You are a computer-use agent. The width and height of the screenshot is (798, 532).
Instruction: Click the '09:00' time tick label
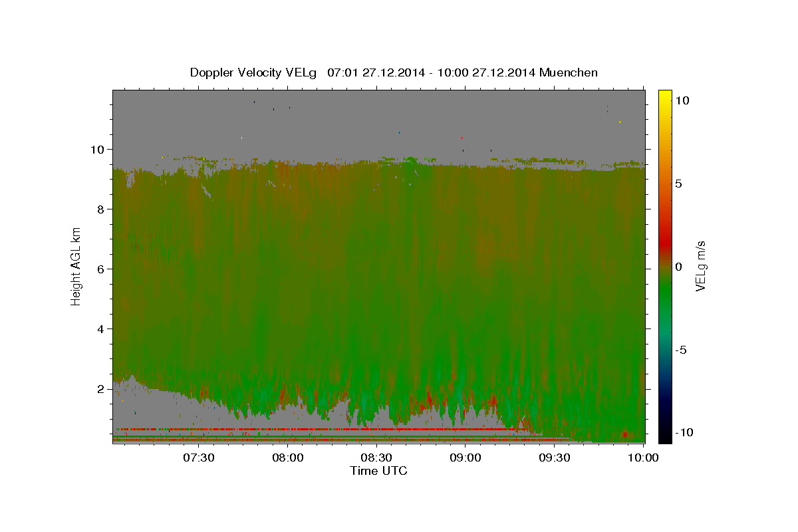coord(465,458)
